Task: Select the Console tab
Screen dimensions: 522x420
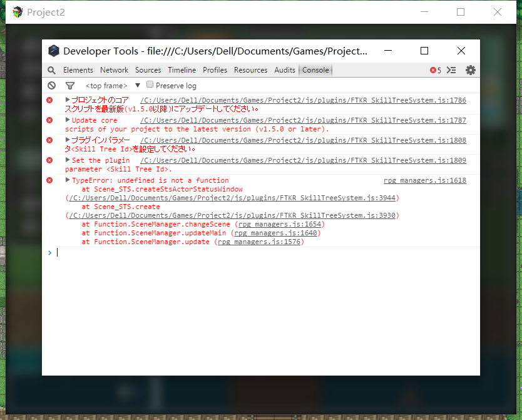Action: point(315,70)
